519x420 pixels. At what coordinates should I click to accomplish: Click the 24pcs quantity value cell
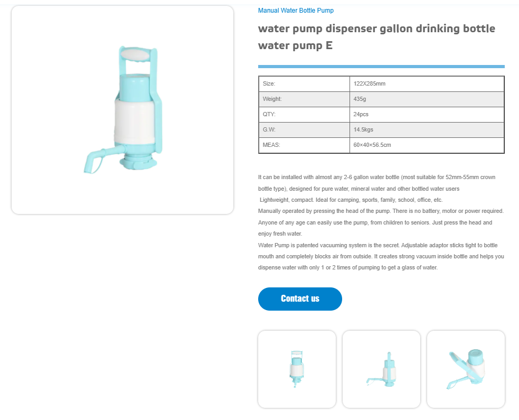click(427, 114)
